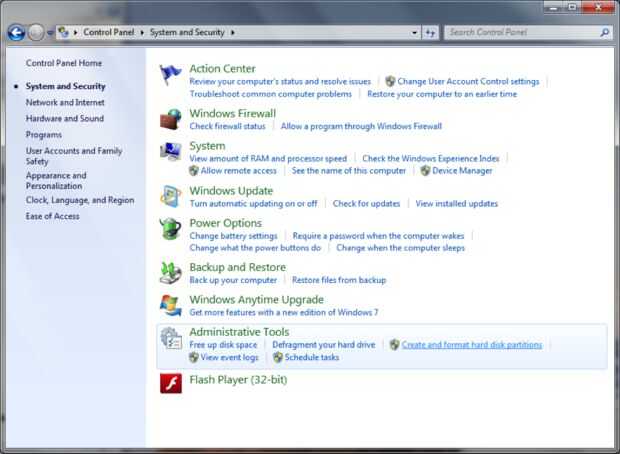The image size is (620, 454).
Task: Select System and Security in sidebar
Action: click(x=66, y=86)
